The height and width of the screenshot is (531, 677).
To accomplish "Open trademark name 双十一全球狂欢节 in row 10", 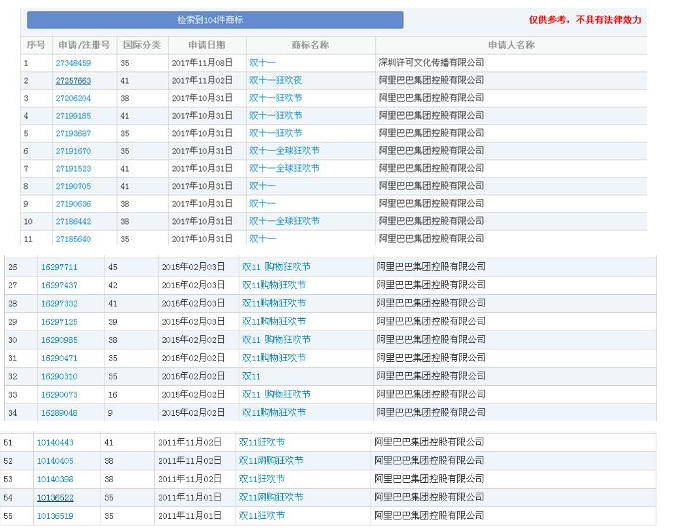I will click(x=284, y=221).
